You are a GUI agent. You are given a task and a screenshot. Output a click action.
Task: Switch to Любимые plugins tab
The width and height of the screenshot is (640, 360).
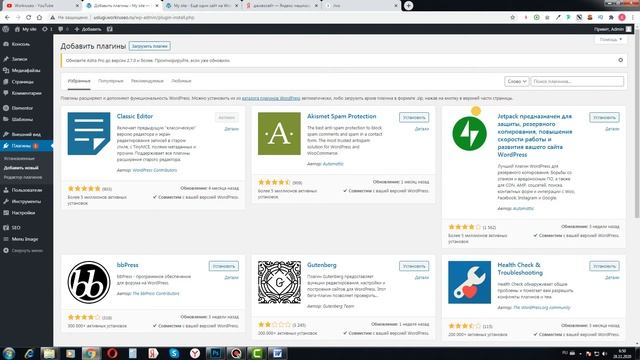[181, 81]
